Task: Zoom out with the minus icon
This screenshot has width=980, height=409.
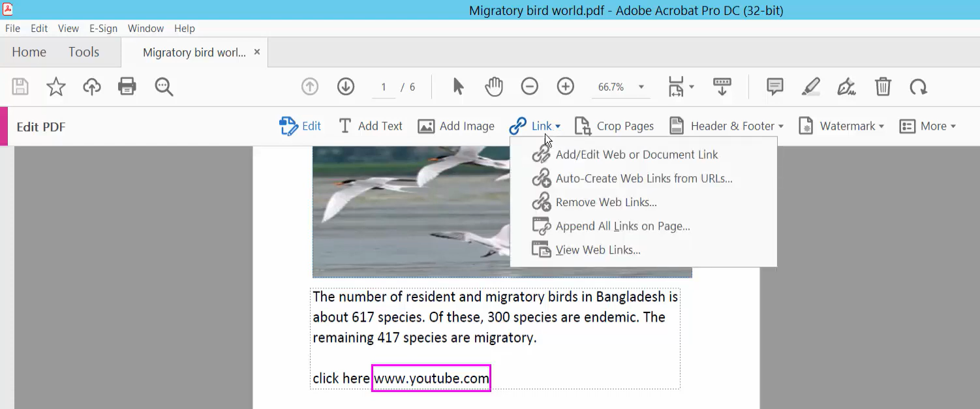Action: point(530,87)
